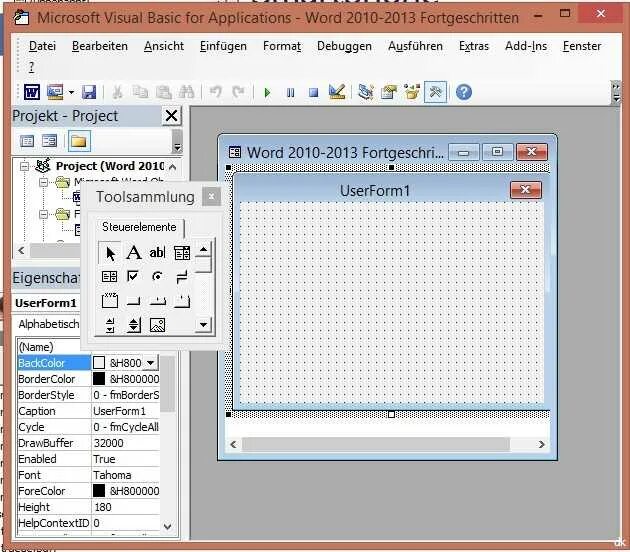Open BackColor value dropdown arrow
The image size is (630, 552).
point(150,363)
